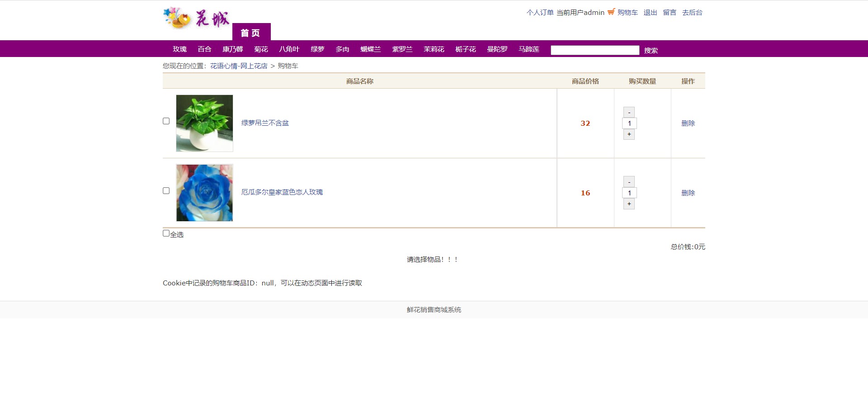Open the 绿萝吊兰不含盆 product thumbnail
Image resolution: width=868 pixels, height=408 pixels.
(x=204, y=123)
